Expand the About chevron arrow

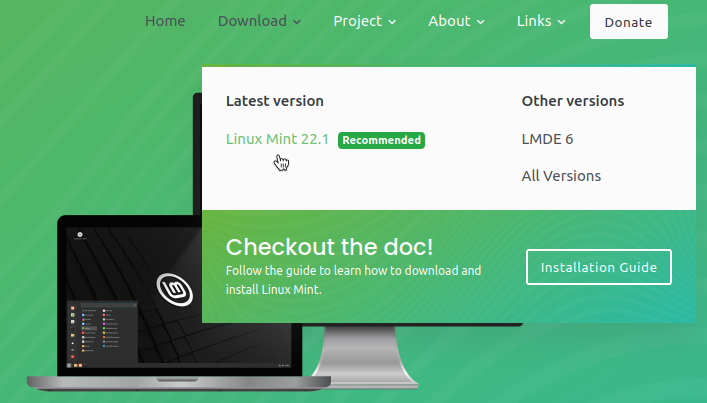click(481, 22)
